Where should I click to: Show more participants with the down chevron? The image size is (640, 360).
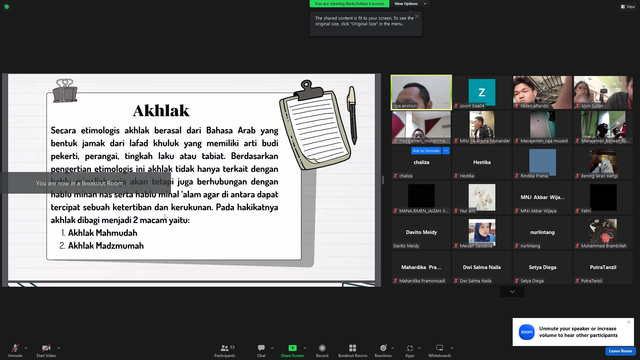tap(512, 291)
